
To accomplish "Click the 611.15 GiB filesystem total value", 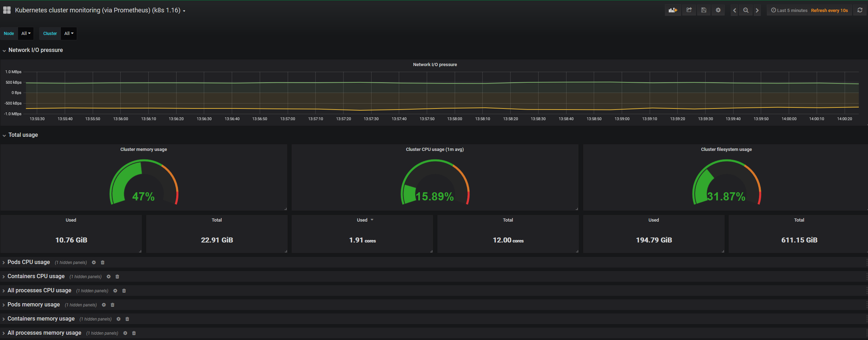I will click(x=799, y=240).
